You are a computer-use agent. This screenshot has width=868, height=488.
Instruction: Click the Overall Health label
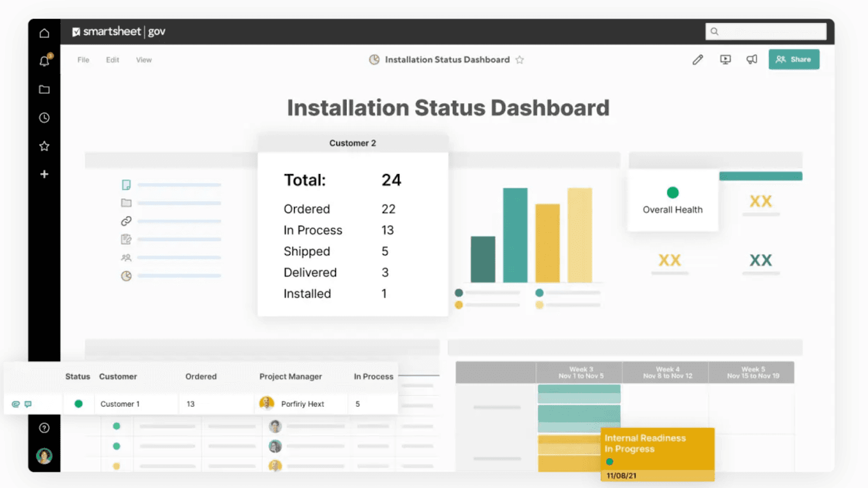[x=673, y=210]
